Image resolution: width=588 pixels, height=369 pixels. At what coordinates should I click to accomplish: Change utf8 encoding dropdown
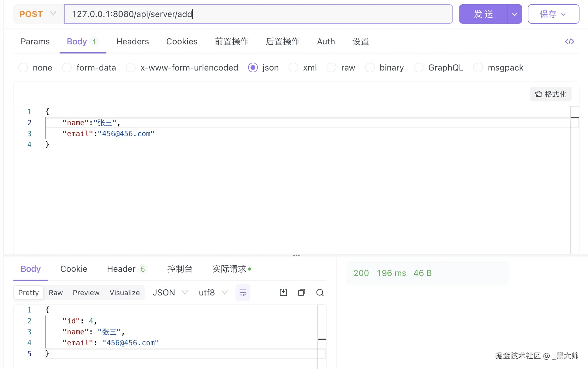tap(213, 292)
